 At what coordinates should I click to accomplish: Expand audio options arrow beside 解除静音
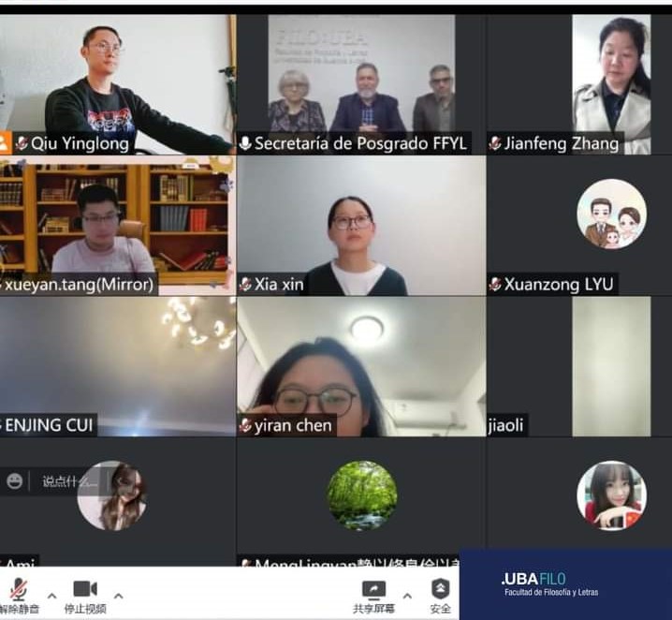tap(51, 596)
